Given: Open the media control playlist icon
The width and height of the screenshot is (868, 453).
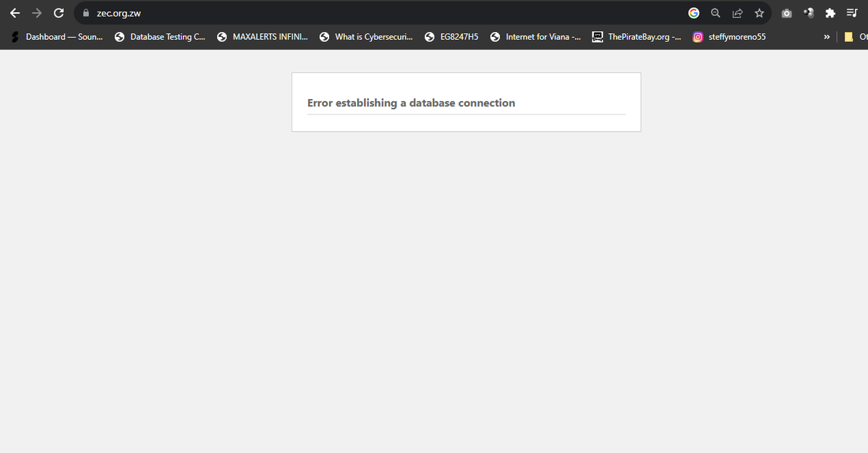Looking at the screenshot, I should 852,13.
